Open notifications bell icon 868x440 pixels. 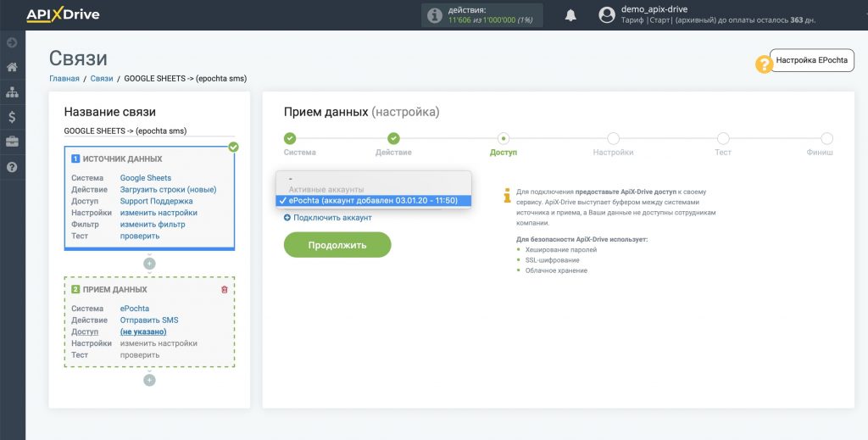pyautogui.click(x=570, y=15)
